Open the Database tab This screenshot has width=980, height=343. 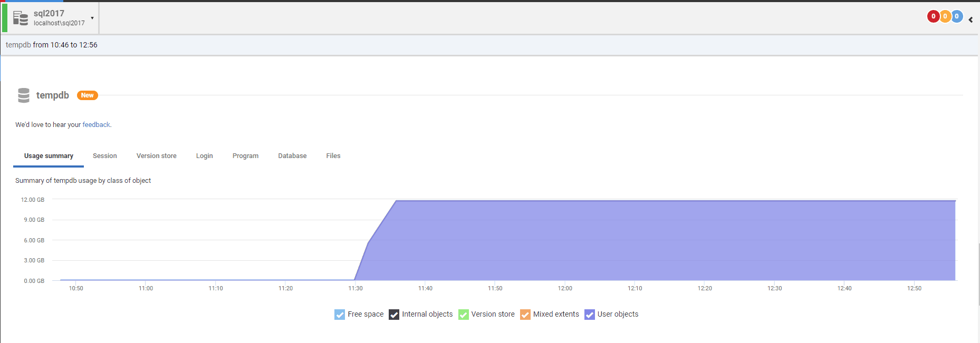click(x=292, y=156)
